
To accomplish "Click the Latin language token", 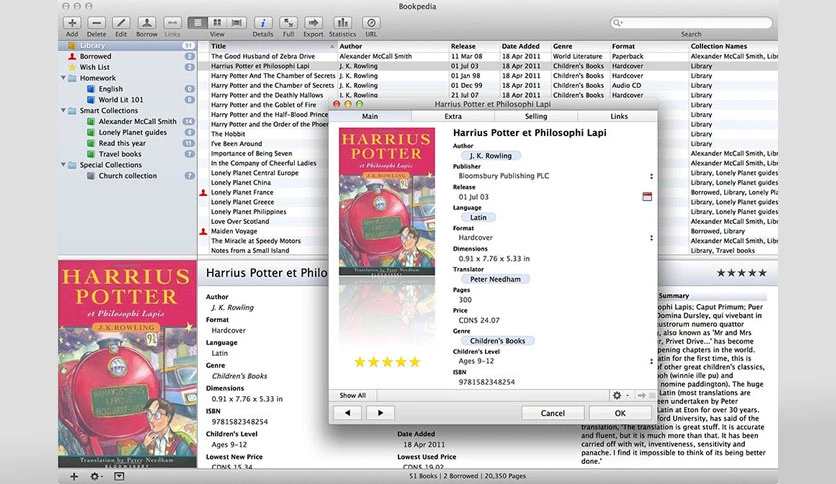I will 478,217.
